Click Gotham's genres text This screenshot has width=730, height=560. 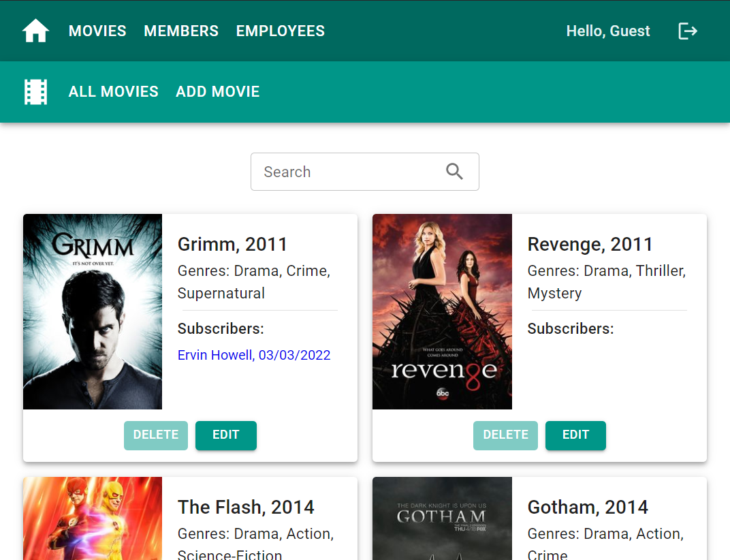click(605, 543)
